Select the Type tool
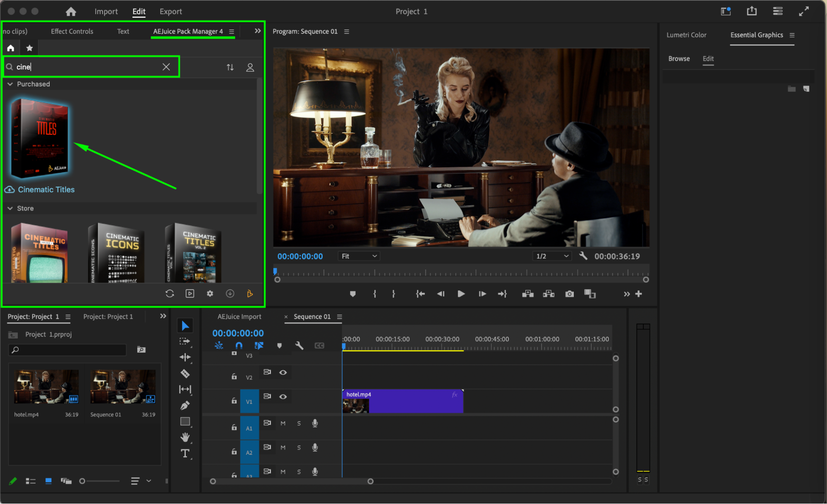 click(x=185, y=454)
